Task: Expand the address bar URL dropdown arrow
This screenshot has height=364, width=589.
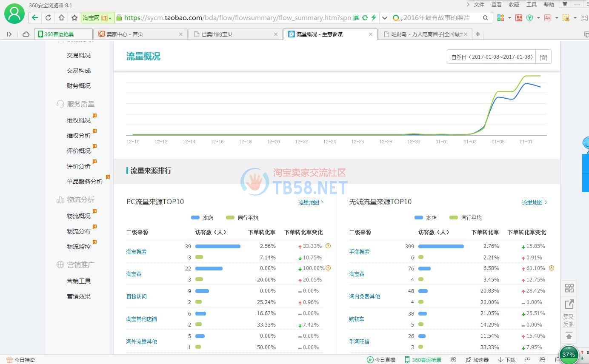Action: coord(385,18)
